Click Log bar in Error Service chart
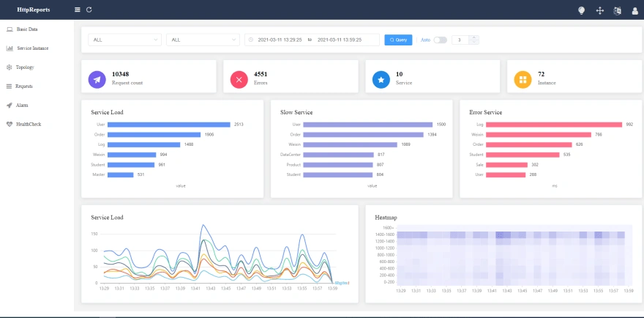Viewport: 644px width, 318px height. click(x=554, y=125)
